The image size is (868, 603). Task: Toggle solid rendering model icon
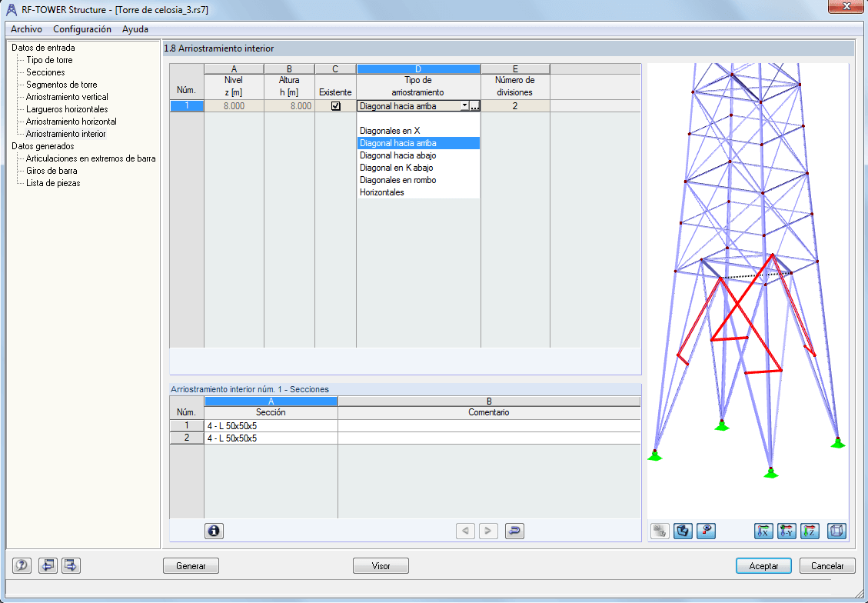click(683, 531)
